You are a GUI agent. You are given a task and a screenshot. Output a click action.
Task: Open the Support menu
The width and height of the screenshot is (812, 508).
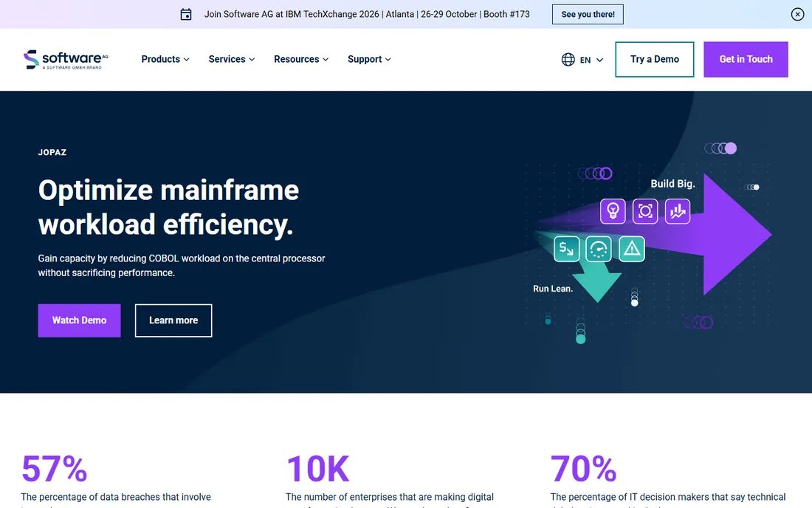(x=368, y=59)
